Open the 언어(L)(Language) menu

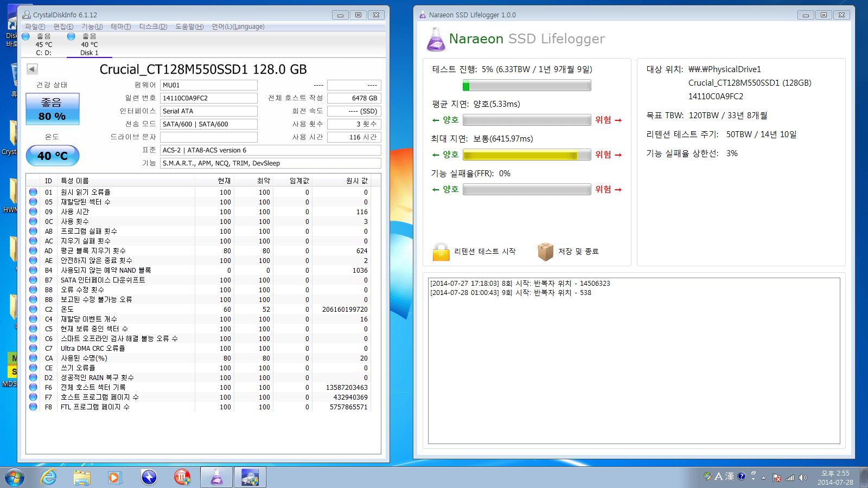click(238, 27)
